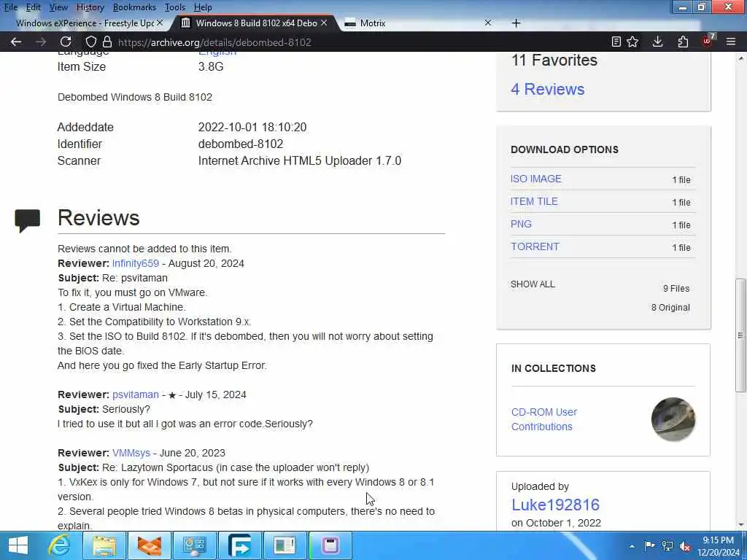747x560 pixels.
Task: Click the 11 Favorites text
Action: [x=554, y=60]
